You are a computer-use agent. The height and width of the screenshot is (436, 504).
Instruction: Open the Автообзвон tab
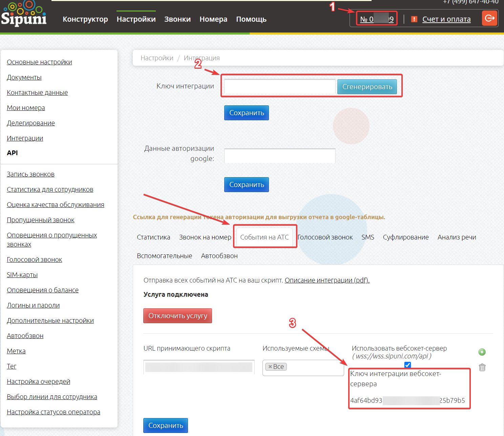point(219,256)
